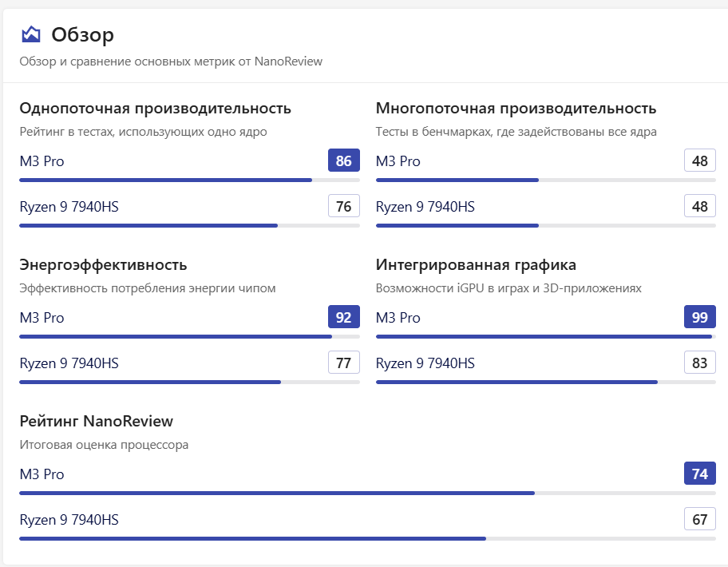This screenshot has width=728, height=567.
Task: Click the M3 Pro integrated graphics progress bar
Action: pos(545,337)
